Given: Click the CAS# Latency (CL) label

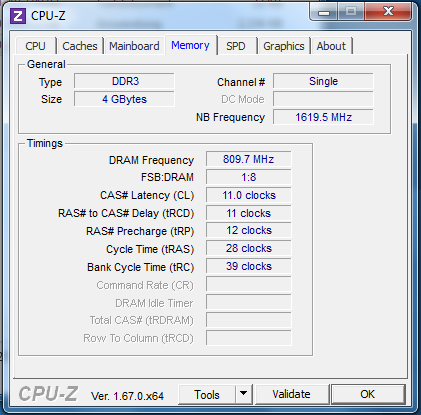Looking at the screenshot, I should (147, 195).
